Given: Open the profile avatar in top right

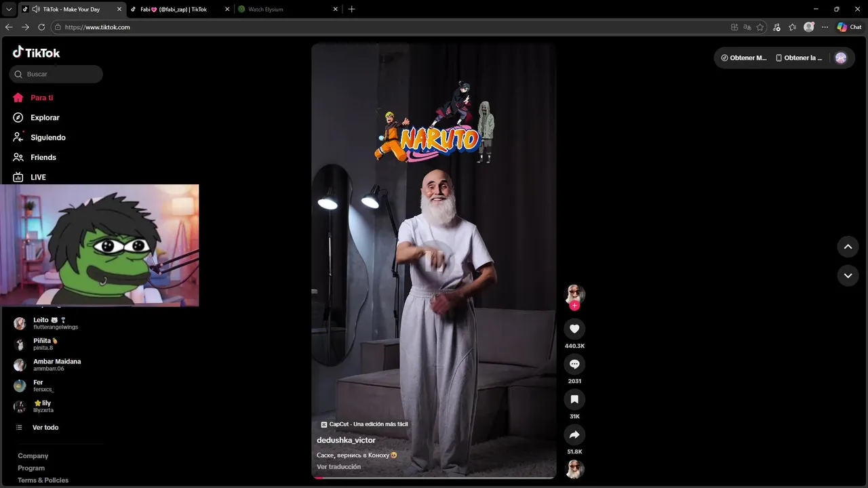Looking at the screenshot, I should coord(841,58).
